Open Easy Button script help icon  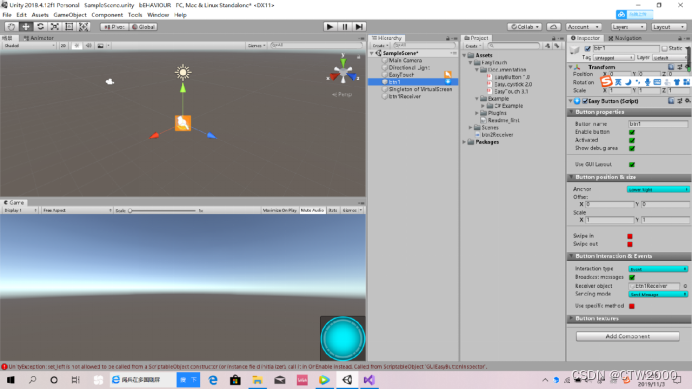tap(671, 101)
